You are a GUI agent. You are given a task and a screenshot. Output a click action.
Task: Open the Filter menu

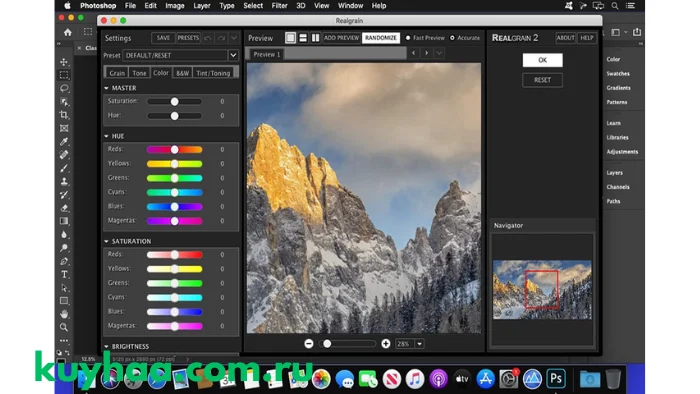pos(279,6)
